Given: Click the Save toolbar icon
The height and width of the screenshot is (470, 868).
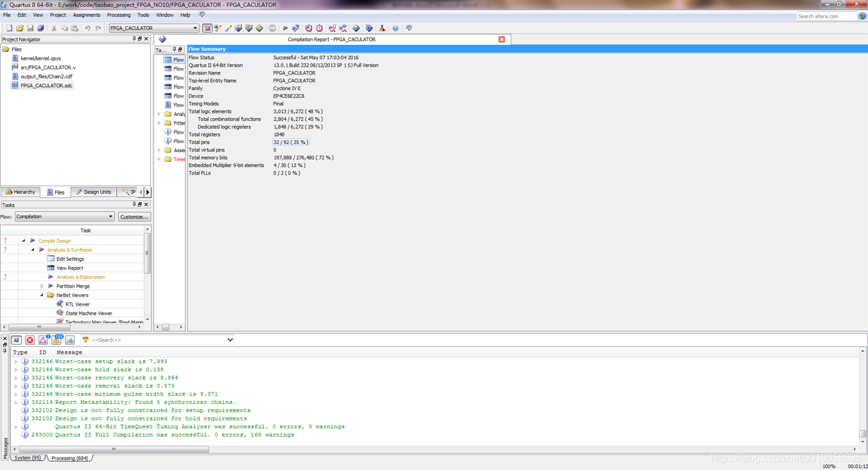Looking at the screenshot, I should point(30,28).
